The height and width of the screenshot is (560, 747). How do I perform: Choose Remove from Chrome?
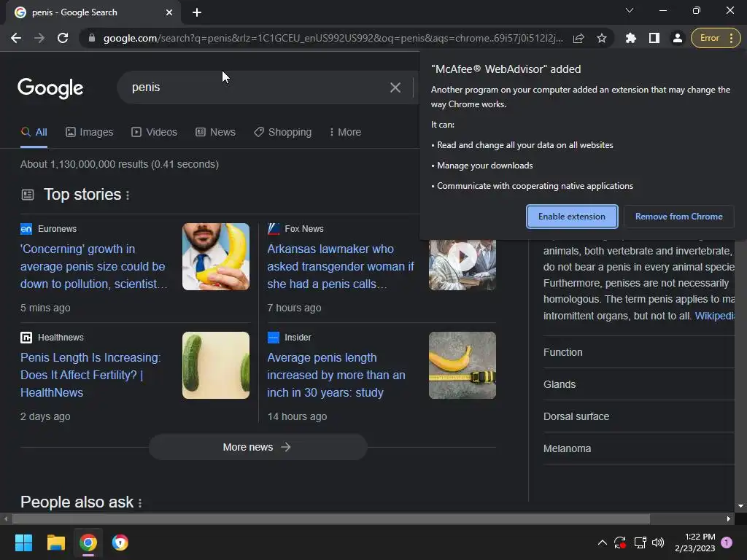point(679,217)
